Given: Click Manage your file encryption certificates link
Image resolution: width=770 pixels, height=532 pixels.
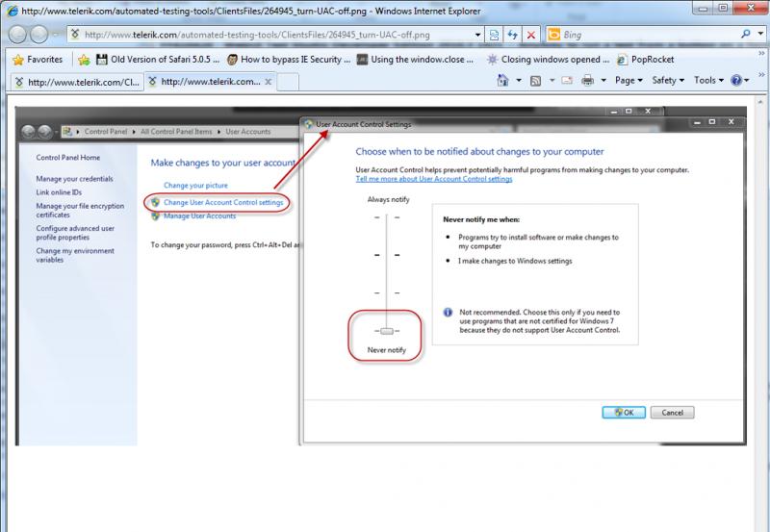Looking at the screenshot, I should [80, 211].
